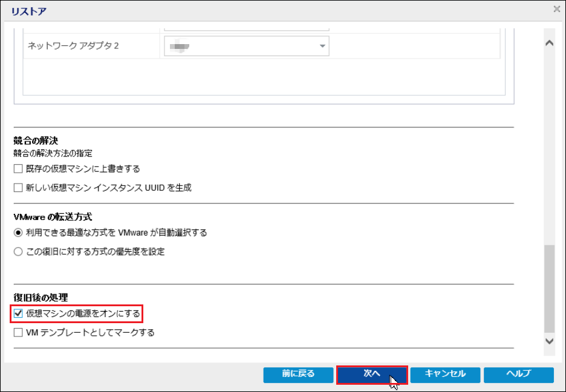Select この復旧に対する方式の優先度を設定 radio
This screenshot has height=392, width=566.
[18, 251]
